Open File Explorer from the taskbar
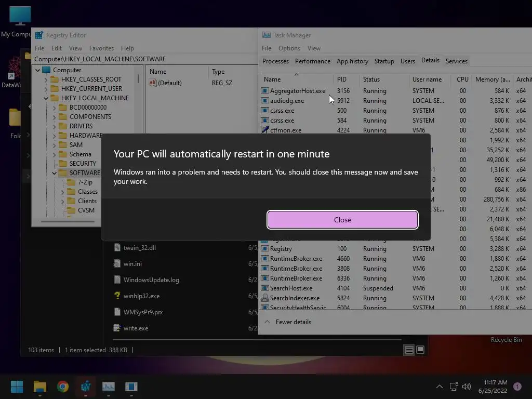The image size is (532, 399). (x=39, y=387)
